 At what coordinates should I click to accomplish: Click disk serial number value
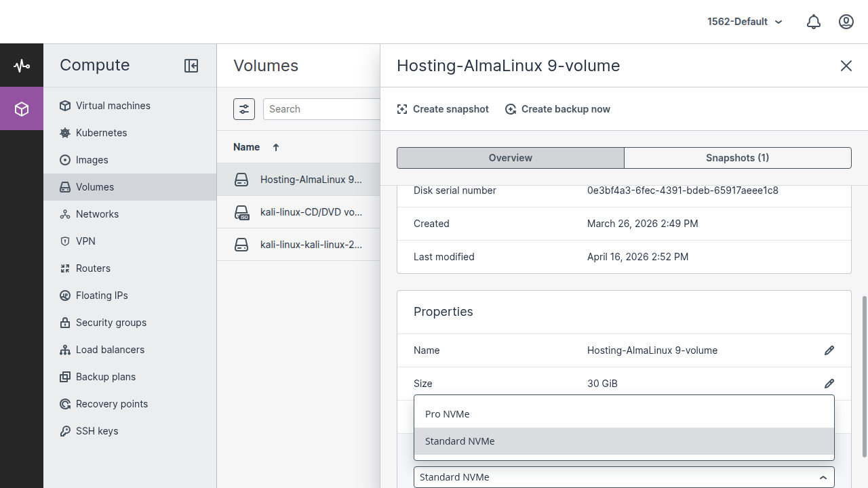tap(683, 190)
